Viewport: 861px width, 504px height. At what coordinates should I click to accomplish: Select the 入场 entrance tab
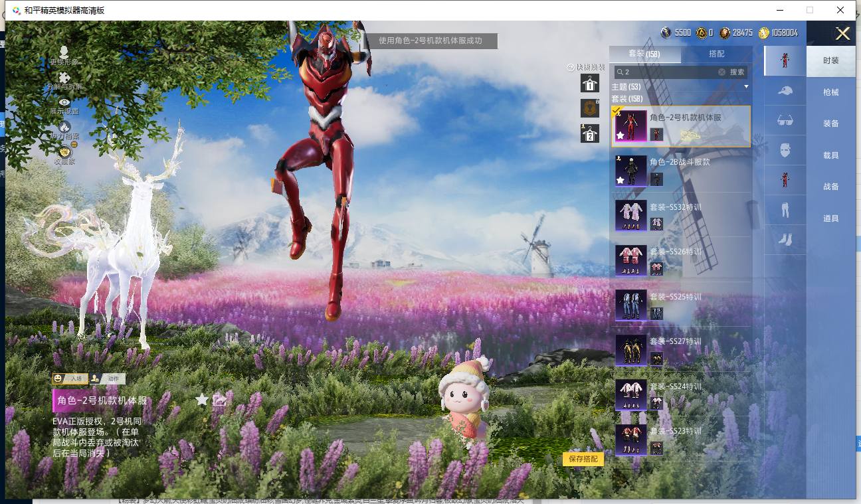click(x=70, y=378)
